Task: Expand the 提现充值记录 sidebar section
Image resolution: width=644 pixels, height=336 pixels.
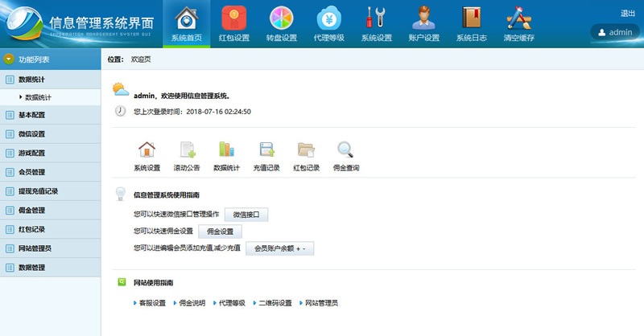Action: (x=38, y=191)
